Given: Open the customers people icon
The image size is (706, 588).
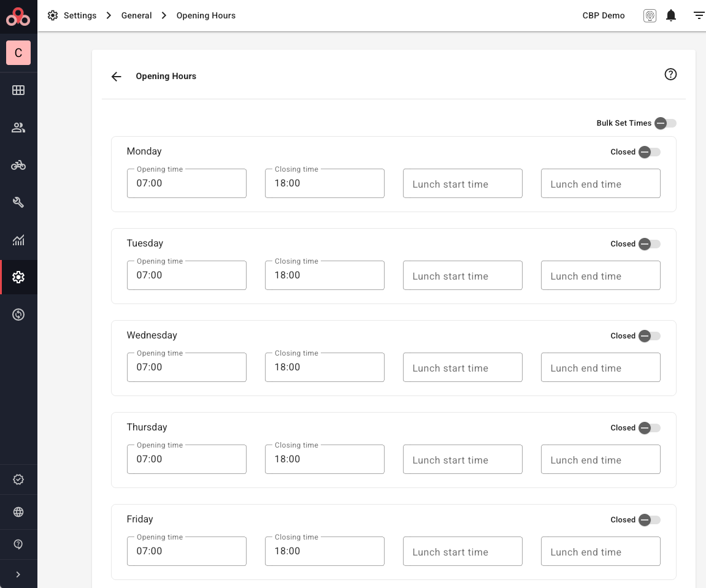Looking at the screenshot, I should pyautogui.click(x=18, y=128).
